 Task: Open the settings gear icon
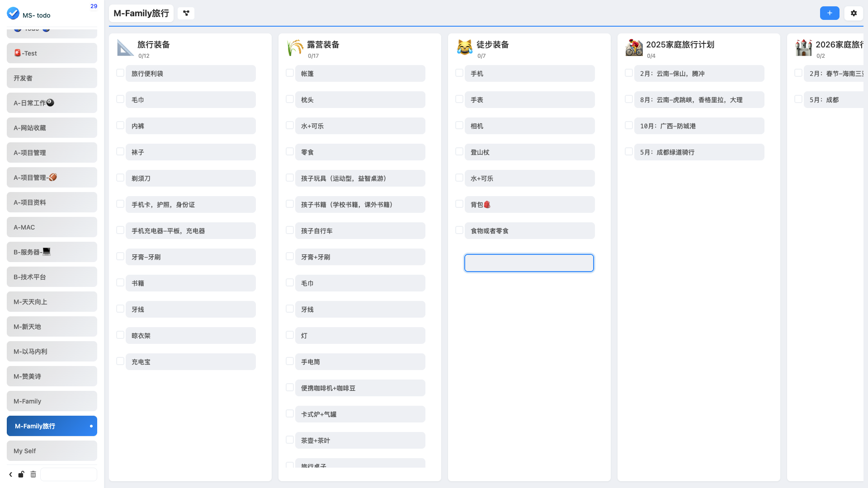pos(854,13)
